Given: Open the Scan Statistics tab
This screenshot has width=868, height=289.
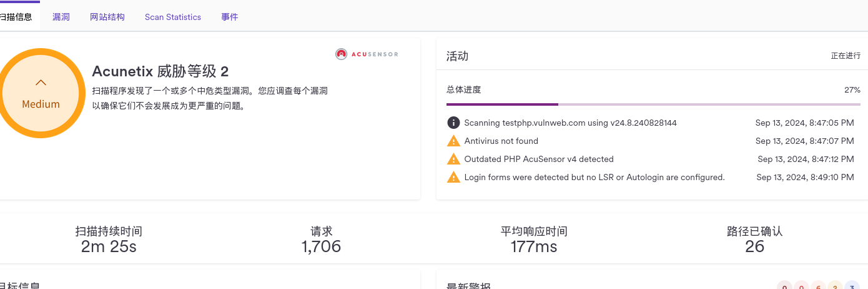Looking at the screenshot, I should click(173, 17).
